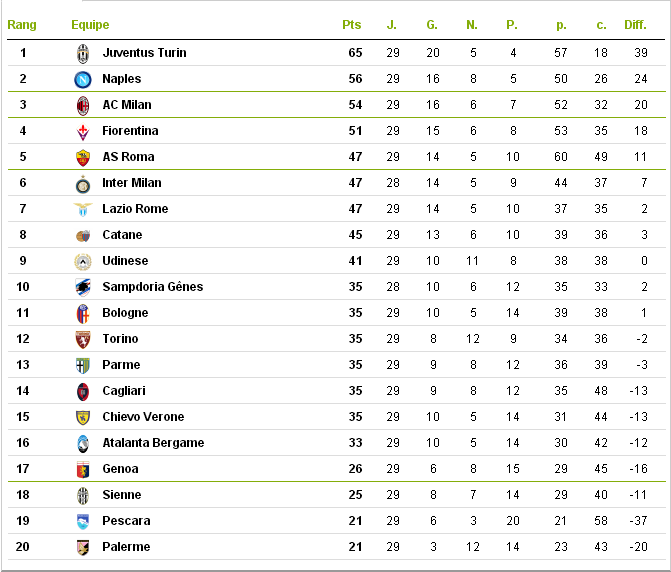Click the Genoa club crest
This screenshot has height=572, width=671.
(83, 469)
